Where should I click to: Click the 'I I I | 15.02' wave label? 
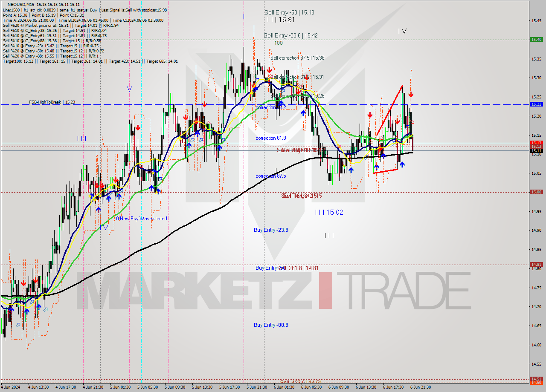point(329,212)
